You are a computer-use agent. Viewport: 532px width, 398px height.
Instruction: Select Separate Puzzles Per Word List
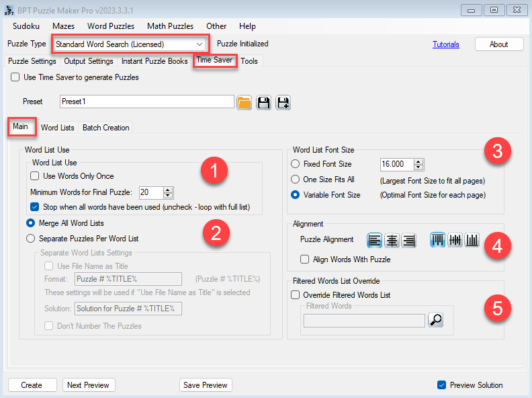pos(30,238)
